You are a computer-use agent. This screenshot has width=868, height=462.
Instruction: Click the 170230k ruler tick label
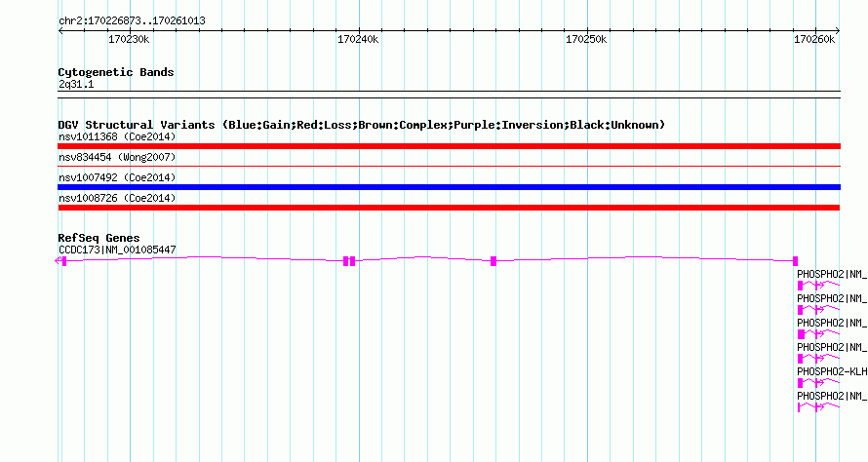click(x=129, y=39)
